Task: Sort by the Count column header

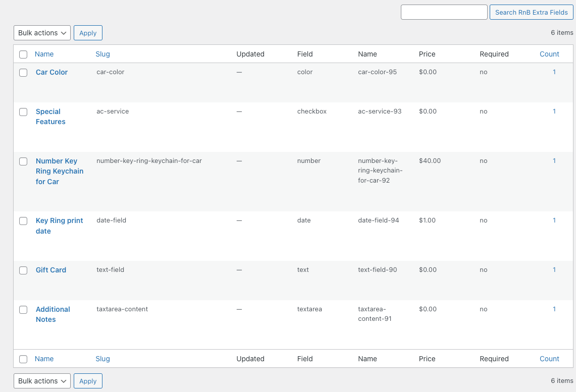Action: click(x=549, y=54)
